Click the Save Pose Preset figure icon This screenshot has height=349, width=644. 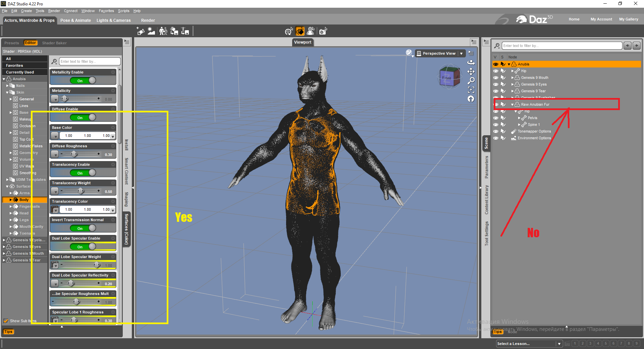(x=185, y=31)
